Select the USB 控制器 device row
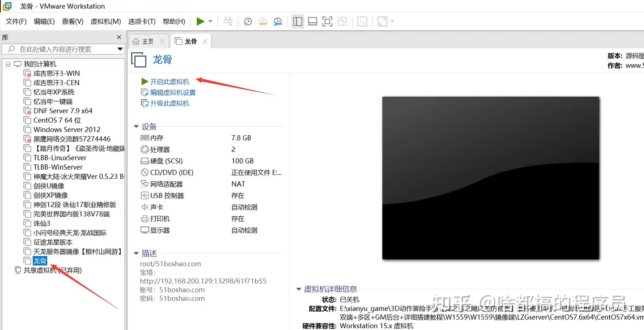 [x=212, y=196]
